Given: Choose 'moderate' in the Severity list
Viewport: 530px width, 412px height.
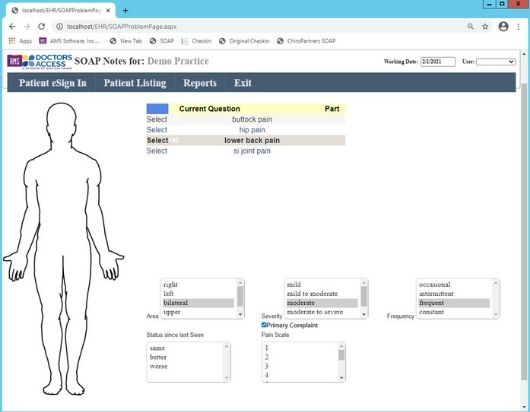Looking at the screenshot, I should [322, 303].
